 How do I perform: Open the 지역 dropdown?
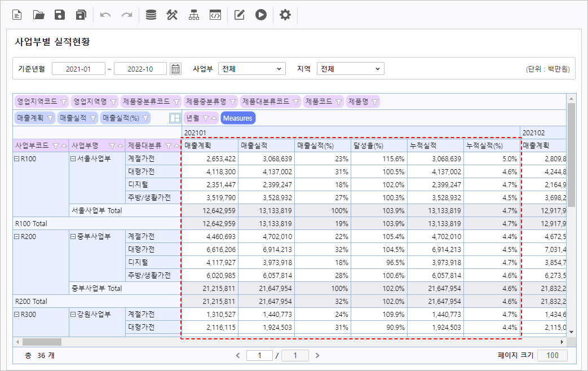pyautogui.click(x=350, y=69)
